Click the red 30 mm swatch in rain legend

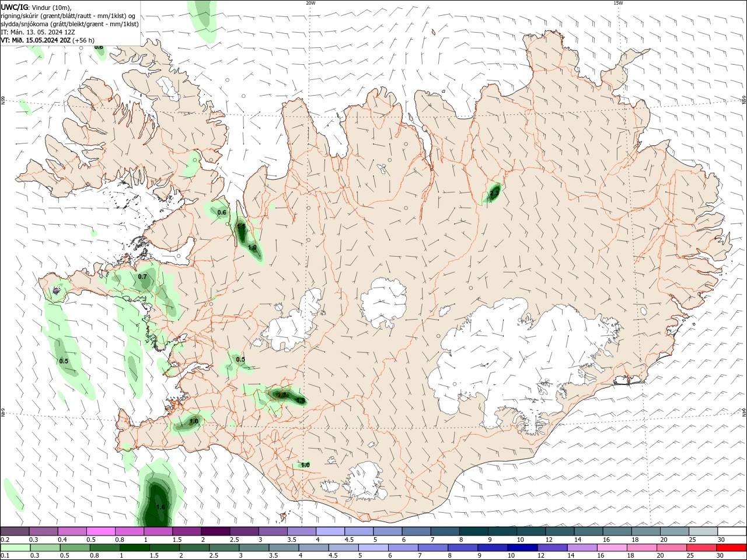[732, 548]
